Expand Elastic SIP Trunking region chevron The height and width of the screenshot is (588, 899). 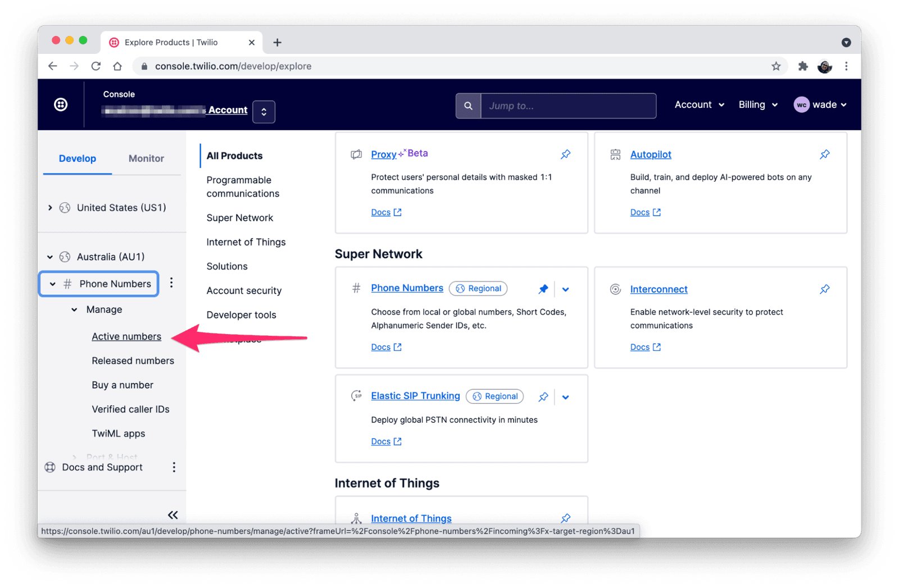(565, 397)
